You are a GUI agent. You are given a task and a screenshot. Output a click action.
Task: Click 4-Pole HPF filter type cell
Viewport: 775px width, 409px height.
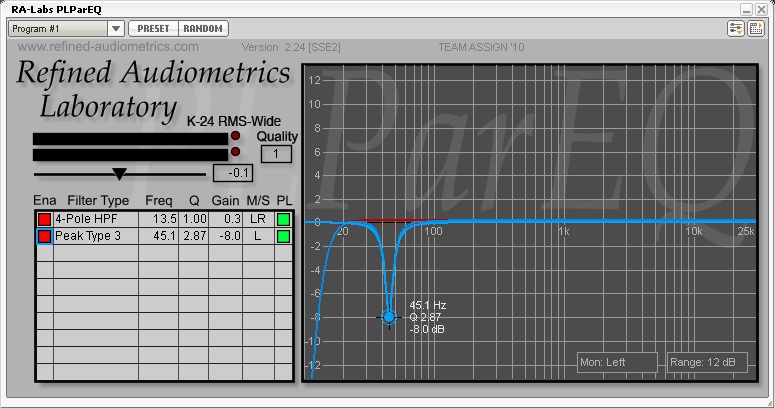96,219
